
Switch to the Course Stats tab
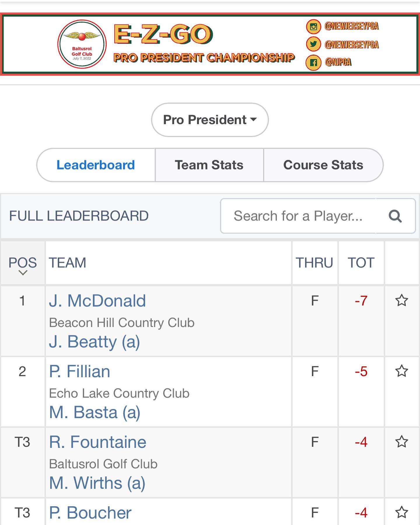(x=323, y=165)
